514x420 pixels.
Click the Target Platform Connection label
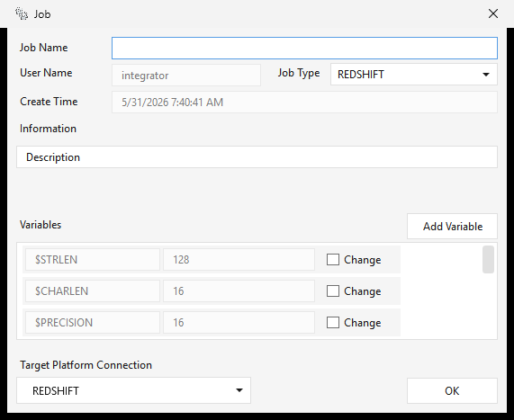click(x=86, y=365)
